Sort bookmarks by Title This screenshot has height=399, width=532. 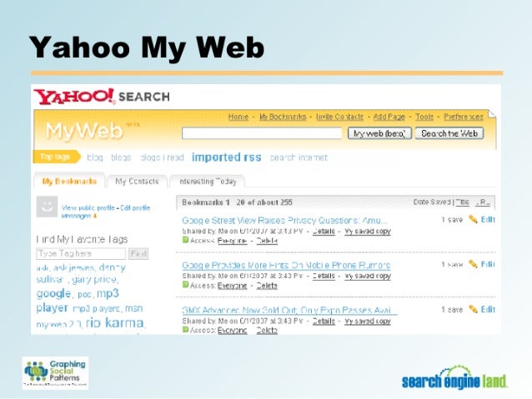(x=463, y=202)
